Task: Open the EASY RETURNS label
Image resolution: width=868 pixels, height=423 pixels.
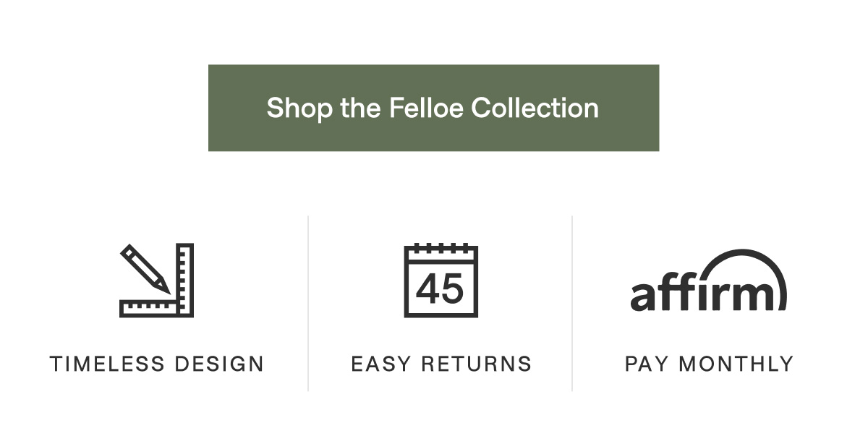Action: click(441, 364)
